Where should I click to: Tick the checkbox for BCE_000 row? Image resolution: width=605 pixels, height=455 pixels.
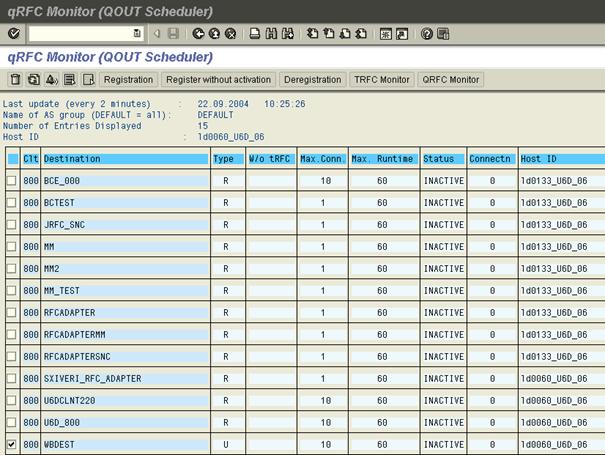(x=12, y=180)
